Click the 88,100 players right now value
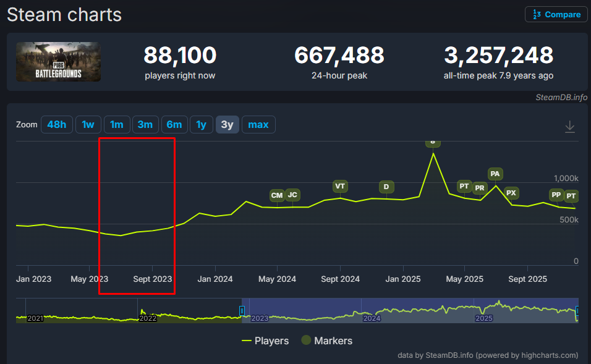This screenshot has height=364, width=591. click(x=180, y=56)
